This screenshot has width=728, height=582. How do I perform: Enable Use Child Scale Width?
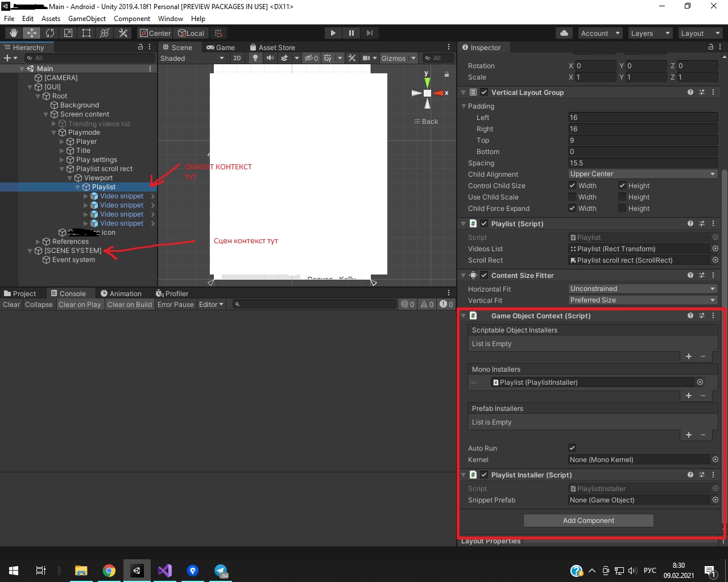pos(572,197)
